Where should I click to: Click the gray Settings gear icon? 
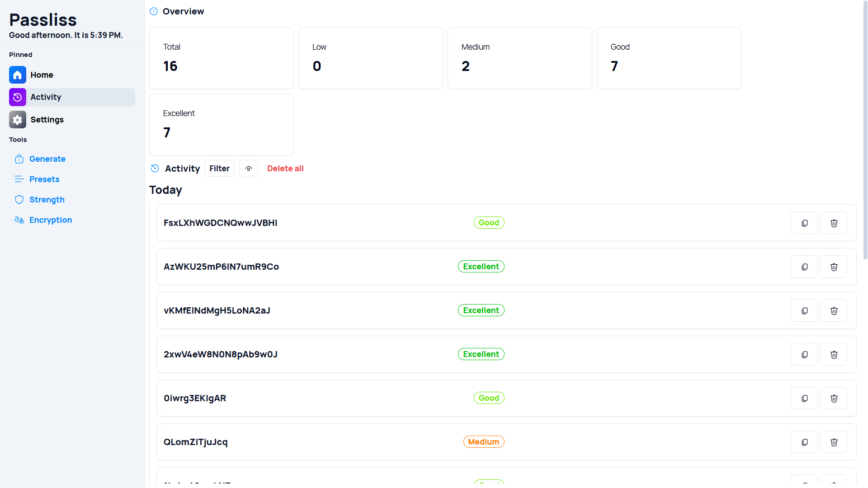click(x=18, y=120)
